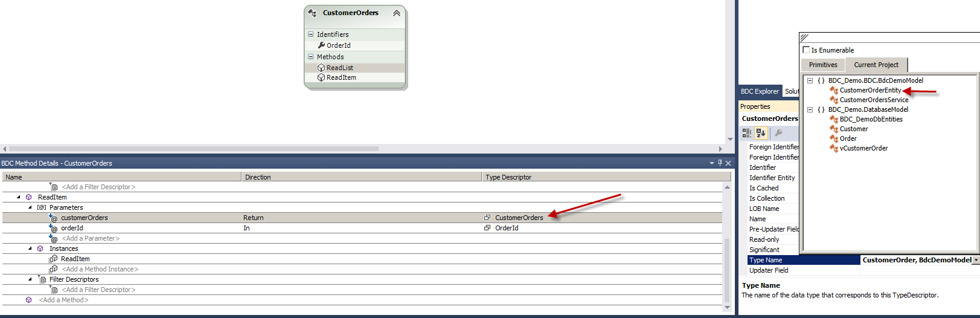Screen dimensions: 980x318
Task: Click Add a Parameter placeholder
Action: click(91, 238)
